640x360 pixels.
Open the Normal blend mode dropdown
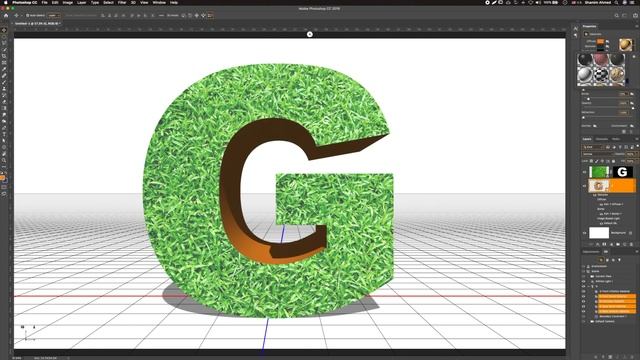click(x=598, y=154)
